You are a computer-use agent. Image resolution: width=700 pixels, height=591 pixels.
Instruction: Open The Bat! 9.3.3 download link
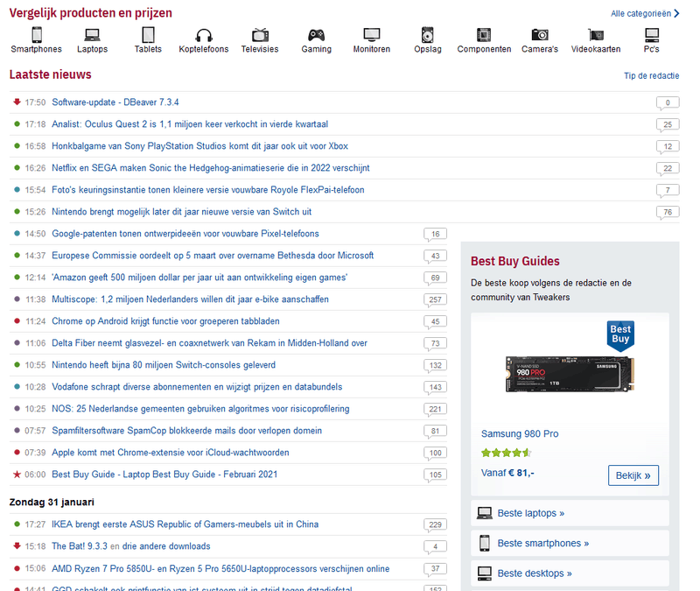pyautogui.click(x=80, y=546)
